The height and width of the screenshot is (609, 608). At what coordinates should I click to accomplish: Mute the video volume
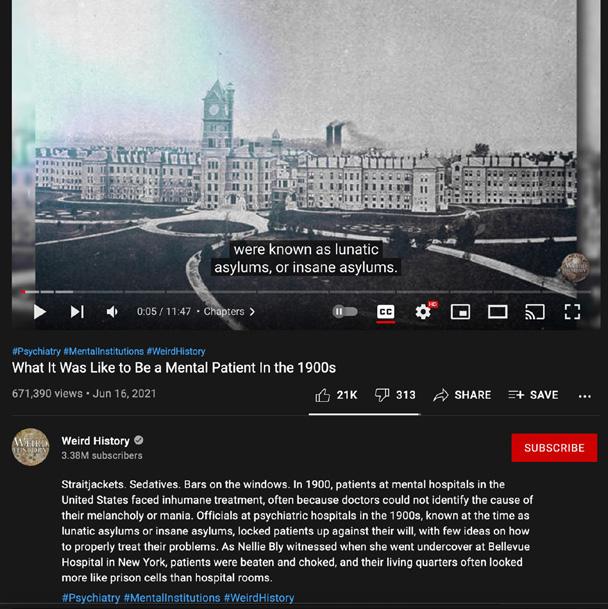[x=112, y=311]
